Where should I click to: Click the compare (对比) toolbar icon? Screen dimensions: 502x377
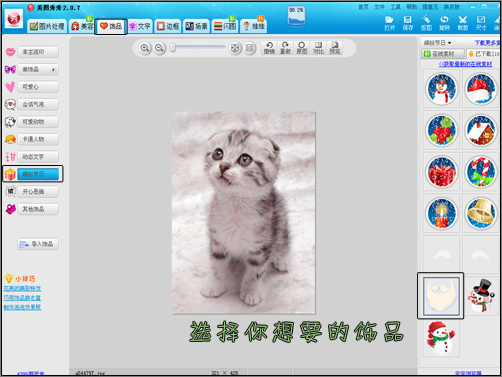click(x=318, y=48)
